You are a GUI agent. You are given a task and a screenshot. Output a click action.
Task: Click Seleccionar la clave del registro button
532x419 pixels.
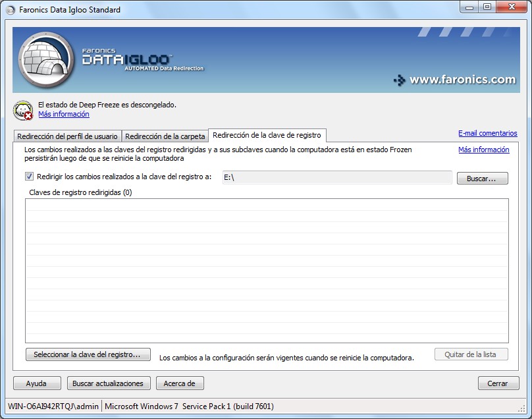88,354
